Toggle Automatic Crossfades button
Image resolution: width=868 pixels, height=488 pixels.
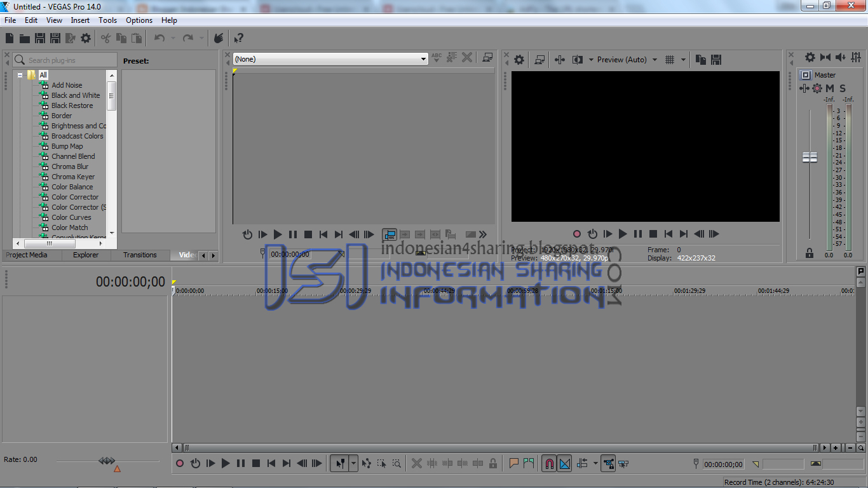pyautogui.click(x=564, y=464)
